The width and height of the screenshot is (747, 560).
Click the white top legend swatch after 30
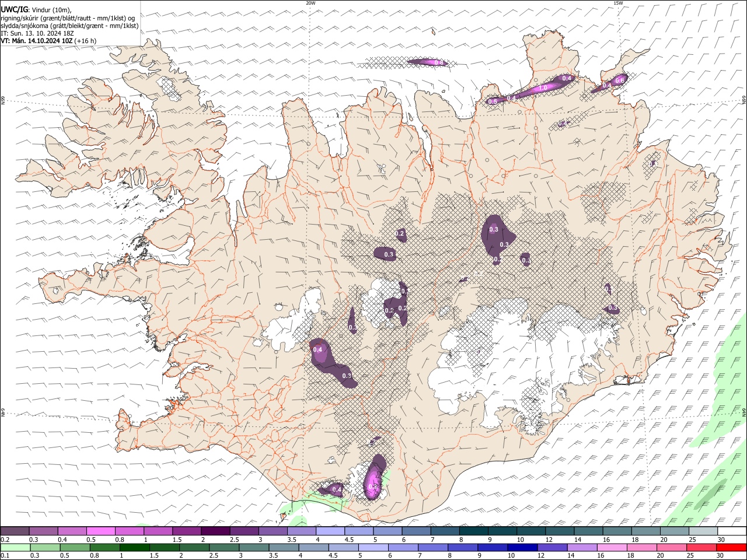[x=732, y=531]
